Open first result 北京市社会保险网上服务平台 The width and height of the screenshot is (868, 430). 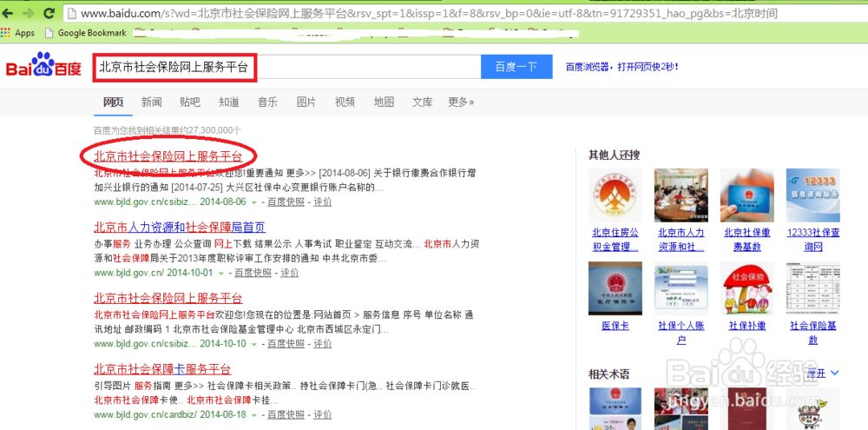click(168, 156)
